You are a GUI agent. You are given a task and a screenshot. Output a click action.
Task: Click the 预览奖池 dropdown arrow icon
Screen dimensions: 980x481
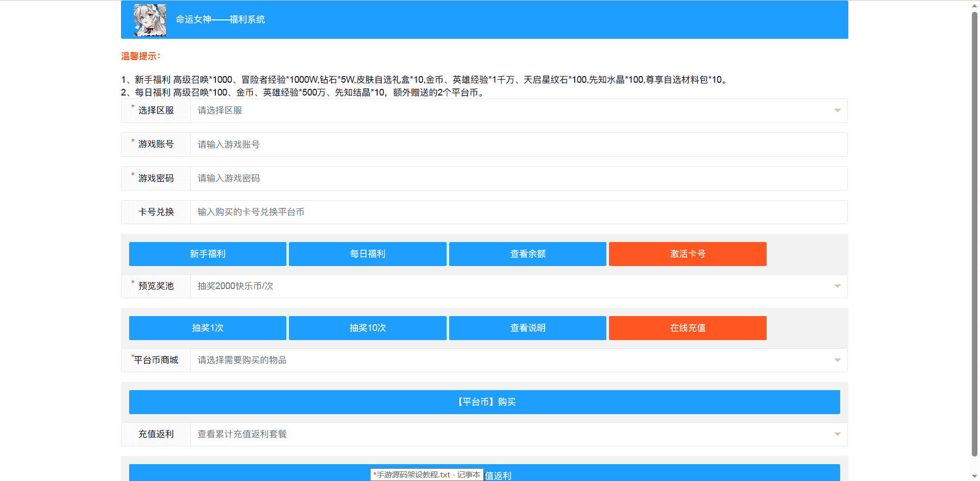837,286
